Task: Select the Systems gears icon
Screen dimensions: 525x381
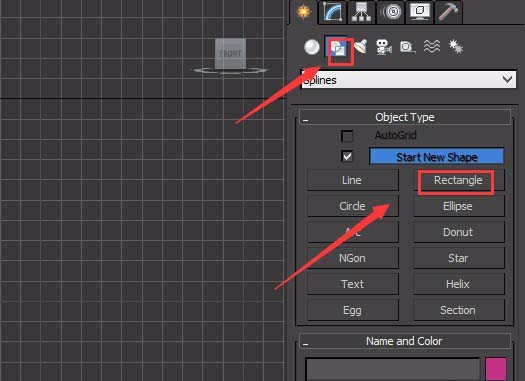Action: click(456, 47)
